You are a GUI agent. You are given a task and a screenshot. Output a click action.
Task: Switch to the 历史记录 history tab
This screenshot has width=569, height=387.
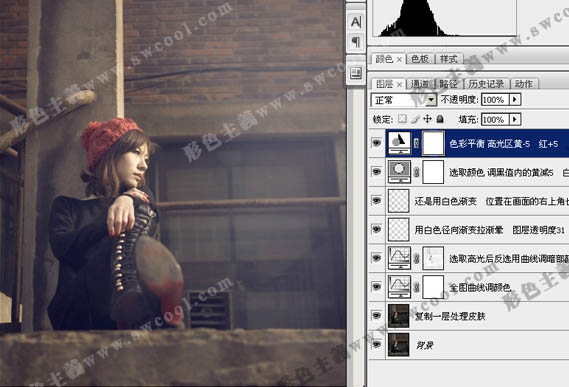click(486, 84)
